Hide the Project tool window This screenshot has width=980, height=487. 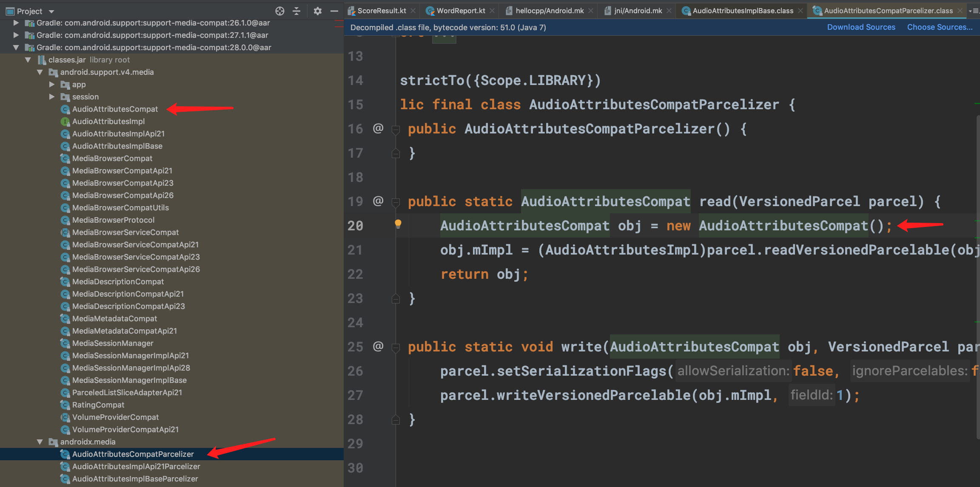pos(335,11)
